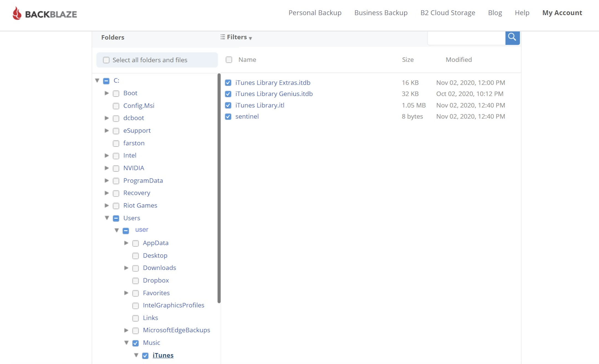
Task: Select the Favorites folder name
Action: (x=156, y=293)
